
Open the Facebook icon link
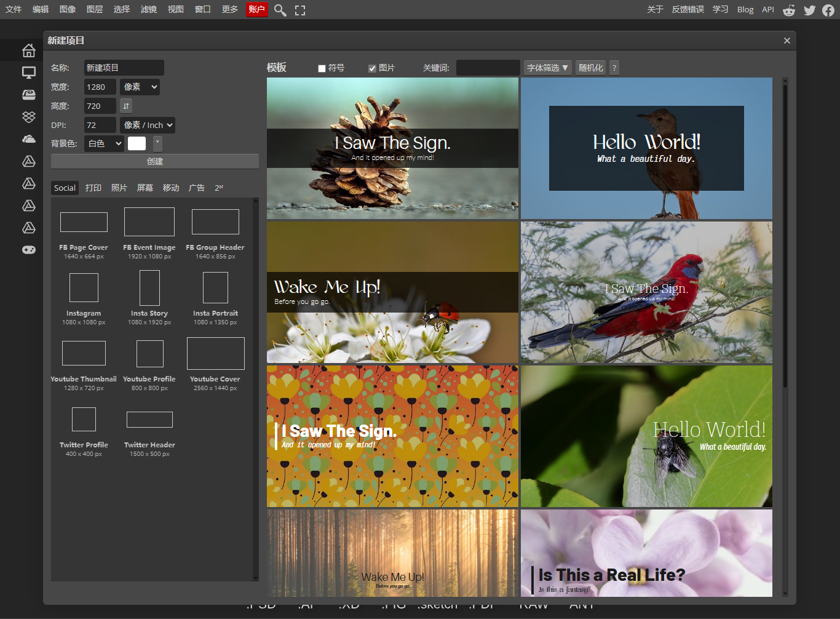point(828,10)
